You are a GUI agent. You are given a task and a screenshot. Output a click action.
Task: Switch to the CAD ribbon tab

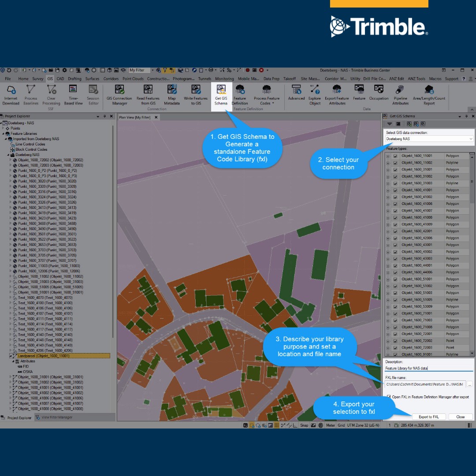click(x=60, y=78)
